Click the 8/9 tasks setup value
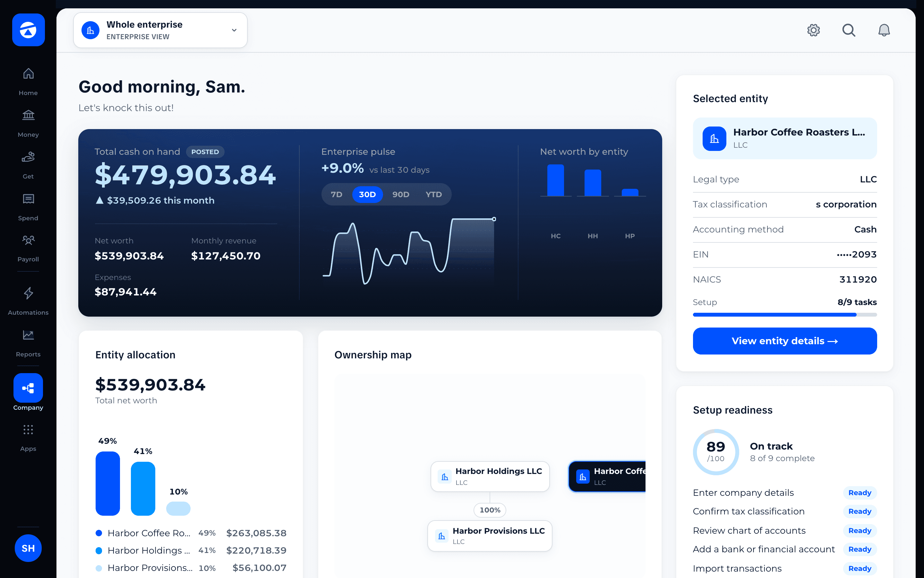 coord(857,302)
